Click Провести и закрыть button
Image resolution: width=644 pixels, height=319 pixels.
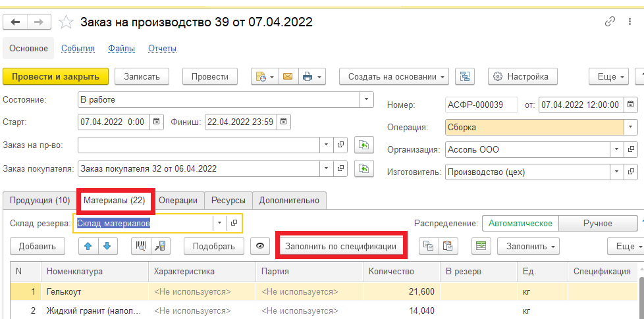click(56, 76)
